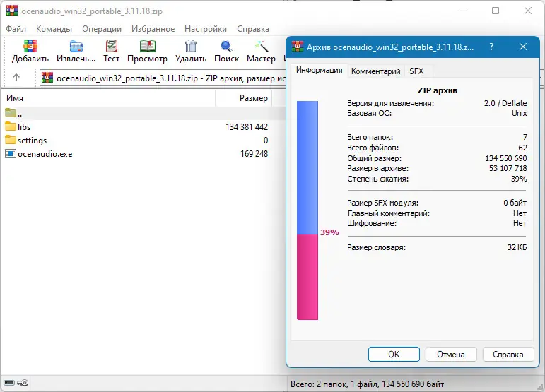Select the ocenaudio.exe file name

click(45, 154)
